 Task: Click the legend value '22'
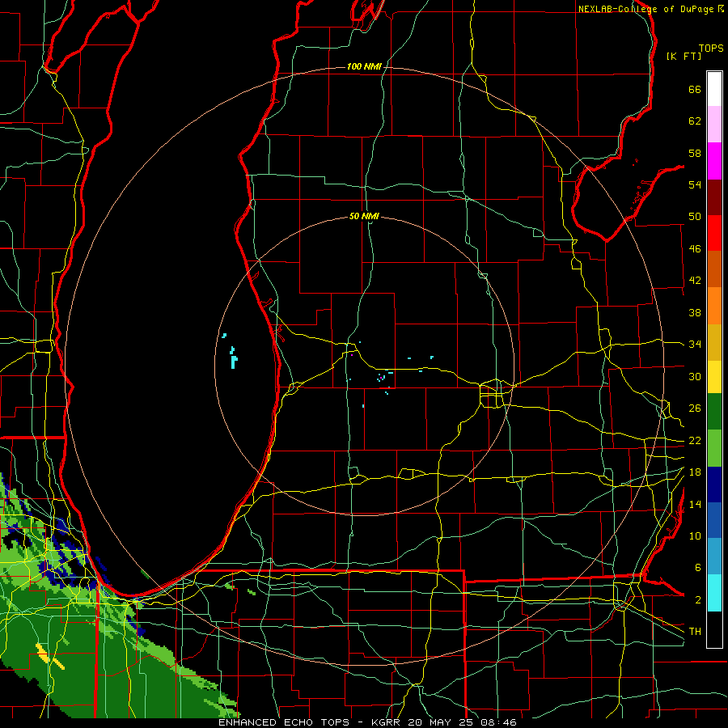pyautogui.click(x=695, y=440)
